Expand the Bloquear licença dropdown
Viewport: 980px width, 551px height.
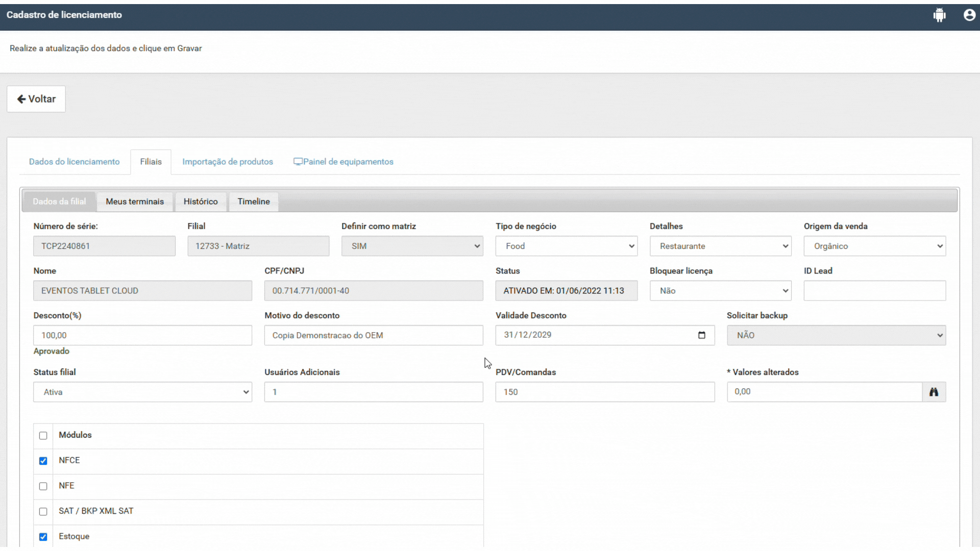click(720, 291)
